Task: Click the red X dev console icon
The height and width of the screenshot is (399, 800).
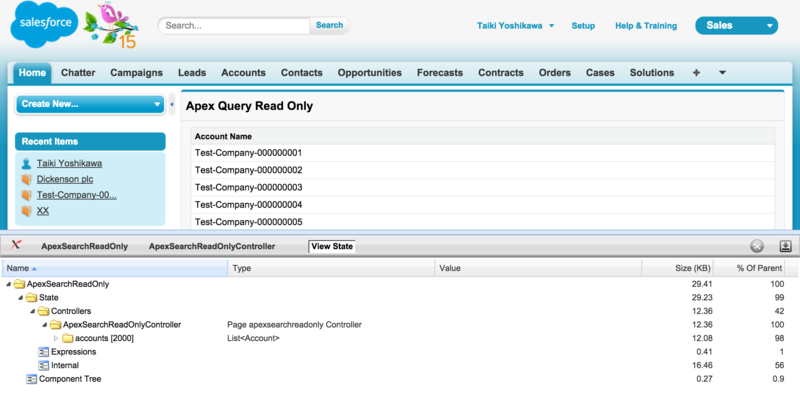Action: (16, 245)
